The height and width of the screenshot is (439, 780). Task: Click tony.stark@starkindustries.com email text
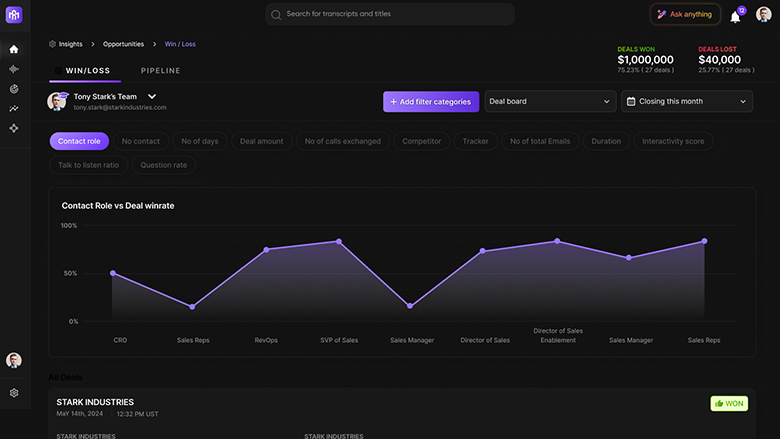[x=120, y=107]
